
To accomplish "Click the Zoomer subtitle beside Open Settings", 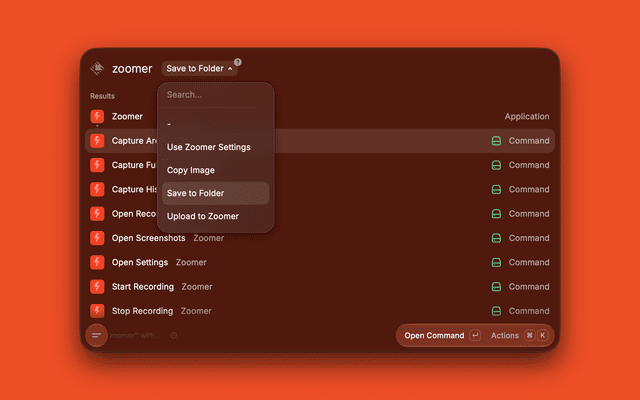I will pos(191,262).
